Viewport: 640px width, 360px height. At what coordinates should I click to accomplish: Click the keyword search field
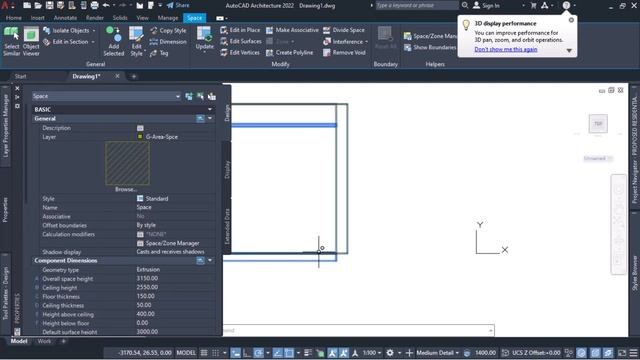[416, 5]
